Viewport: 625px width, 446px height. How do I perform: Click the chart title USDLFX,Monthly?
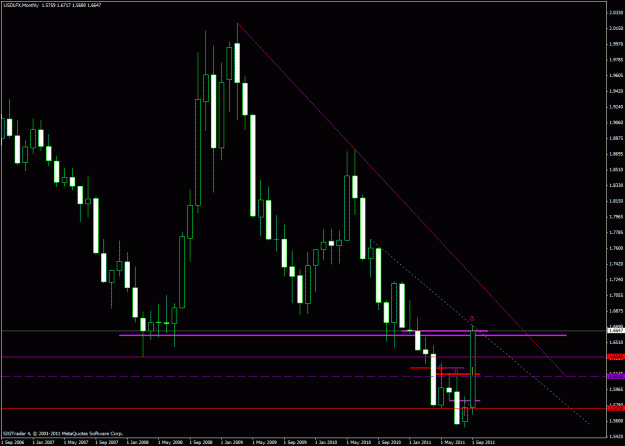[x=20, y=6]
